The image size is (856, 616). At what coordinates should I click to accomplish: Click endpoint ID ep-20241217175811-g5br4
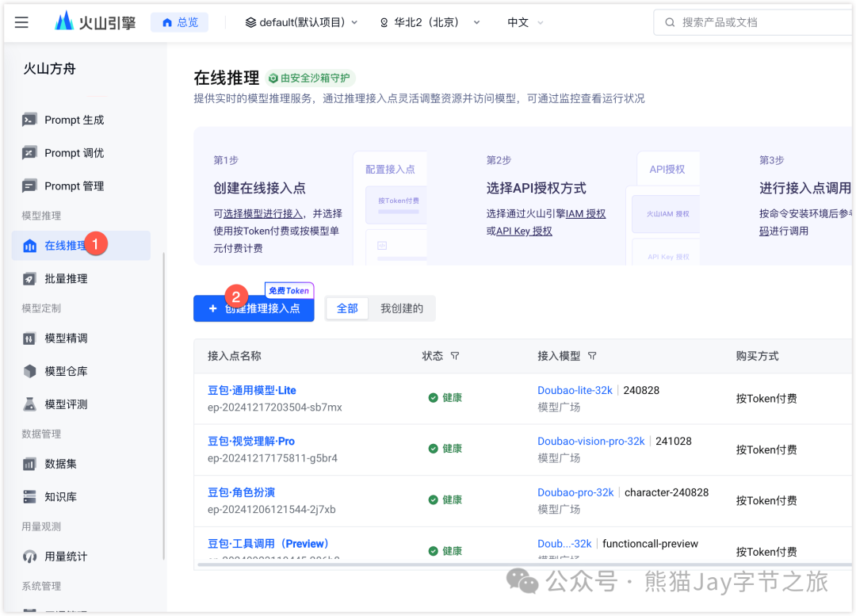pos(273,458)
